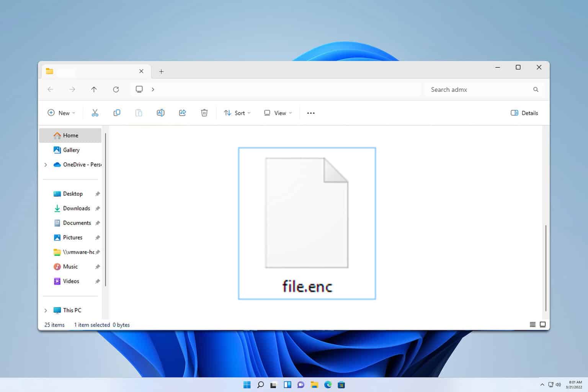Switch to details list view in status bar

[532, 325]
